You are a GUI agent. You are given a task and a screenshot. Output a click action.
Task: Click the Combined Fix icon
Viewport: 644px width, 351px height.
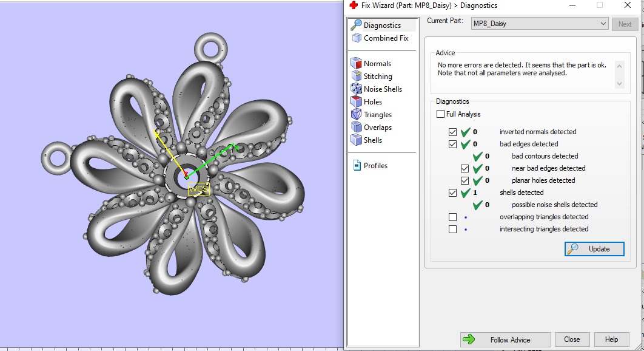(356, 38)
